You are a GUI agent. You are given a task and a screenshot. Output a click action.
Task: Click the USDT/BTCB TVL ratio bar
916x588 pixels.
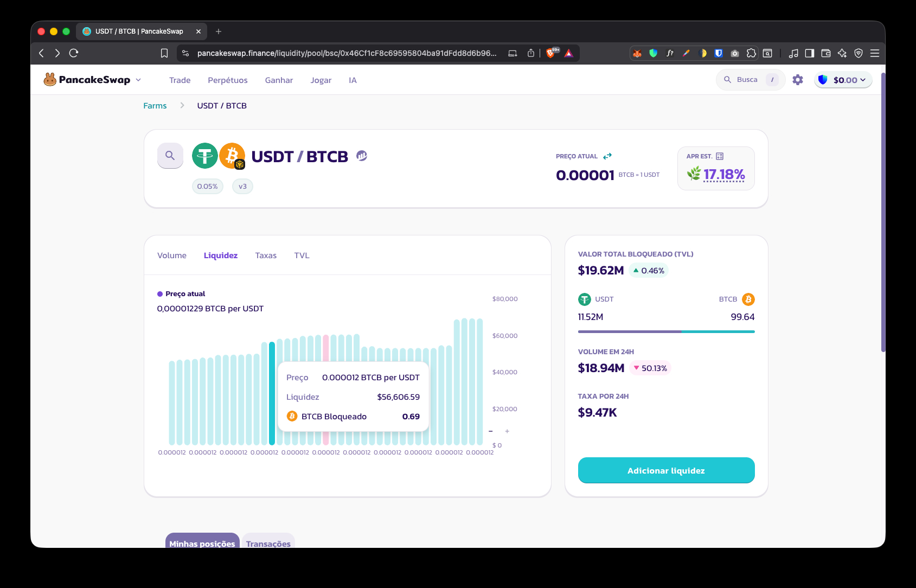click(667, 331)
